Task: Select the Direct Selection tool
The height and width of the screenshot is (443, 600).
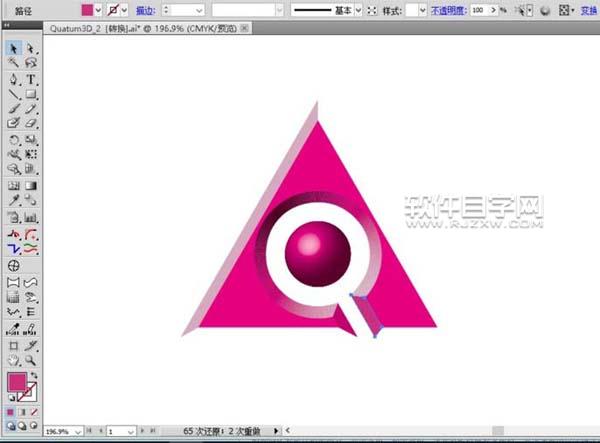Action: coord(30,49)
